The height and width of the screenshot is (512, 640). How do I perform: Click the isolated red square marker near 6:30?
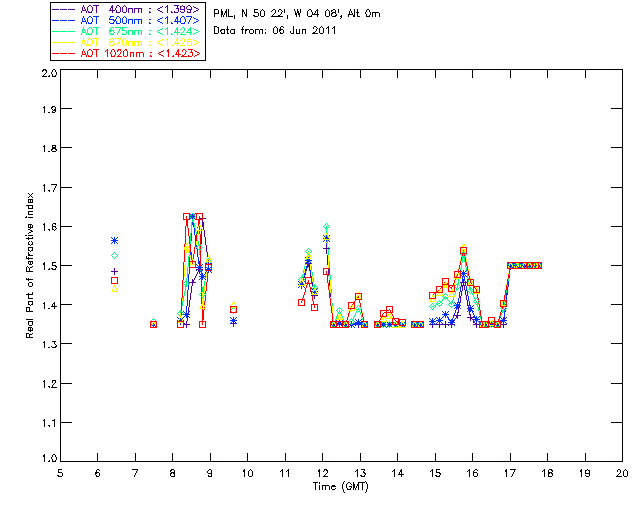115,280
